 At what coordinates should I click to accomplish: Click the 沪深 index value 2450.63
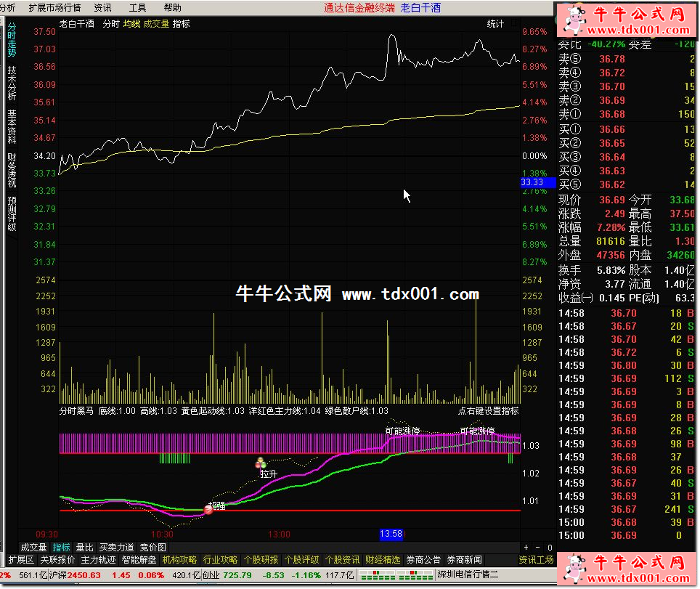84,575
